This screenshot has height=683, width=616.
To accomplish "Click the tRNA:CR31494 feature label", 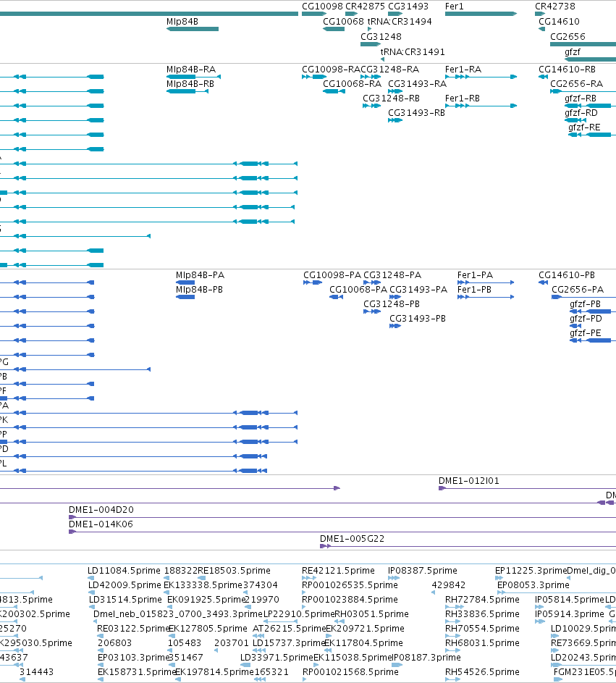I will (x=400, y=21).
